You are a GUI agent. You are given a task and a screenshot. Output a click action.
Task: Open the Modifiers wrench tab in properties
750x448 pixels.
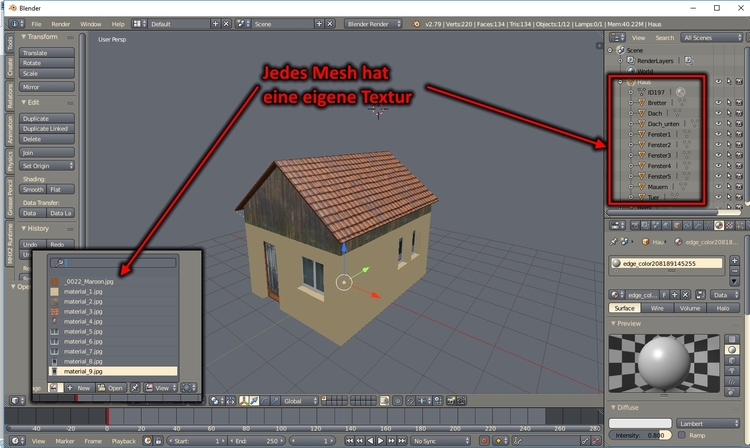pyautogui.click(x=698, y=225)
